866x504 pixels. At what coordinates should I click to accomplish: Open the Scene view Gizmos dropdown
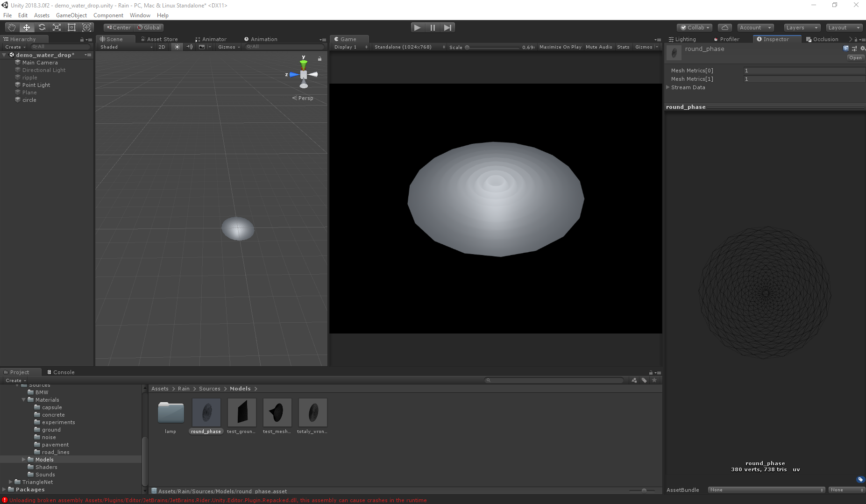229,47
